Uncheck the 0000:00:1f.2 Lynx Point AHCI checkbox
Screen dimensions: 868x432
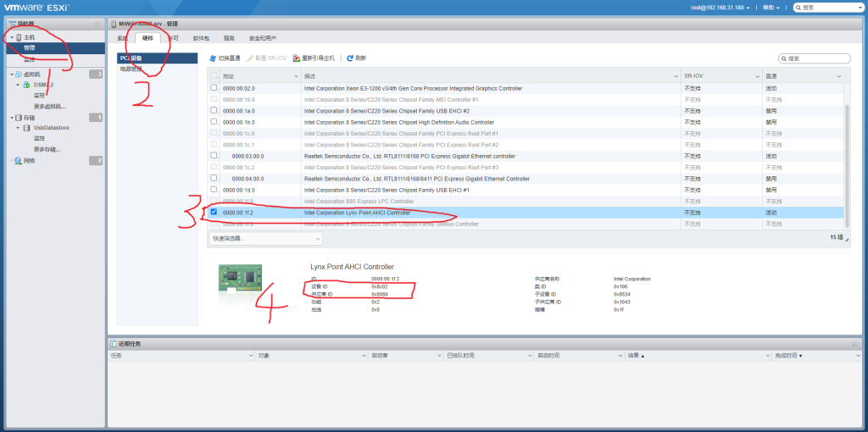click(x=214, y=212)
